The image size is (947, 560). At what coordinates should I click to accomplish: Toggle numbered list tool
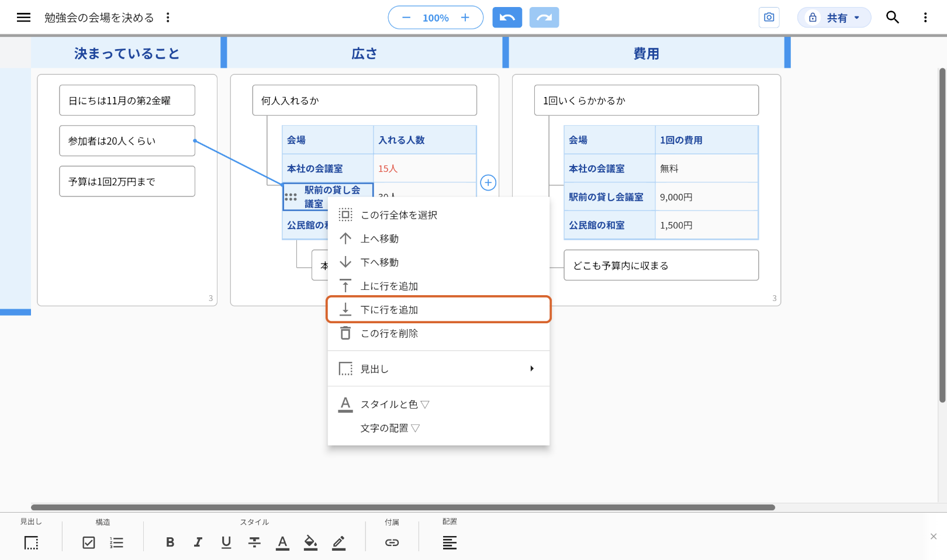click(116, 542)
